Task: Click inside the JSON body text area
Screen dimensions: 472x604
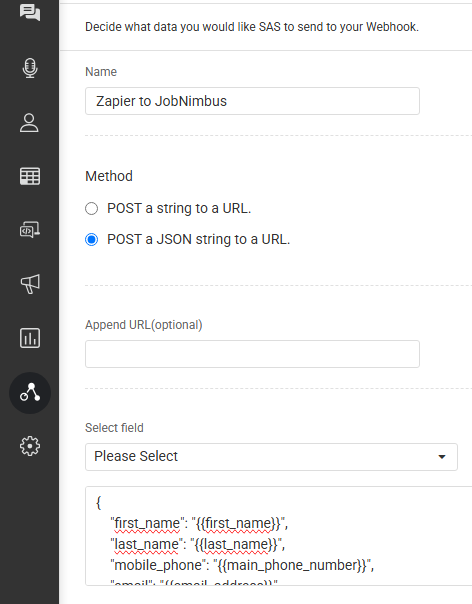Action: pos(279,536)
